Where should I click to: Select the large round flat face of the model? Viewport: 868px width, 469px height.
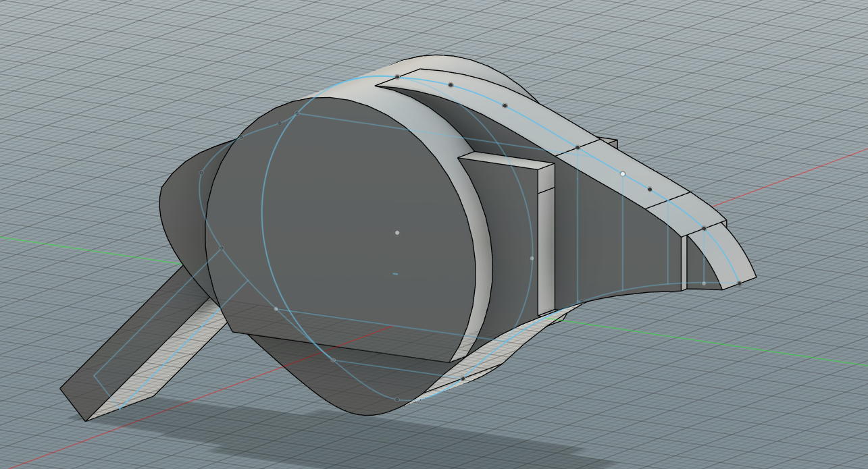pyautogui.click(x=341, y=229)
